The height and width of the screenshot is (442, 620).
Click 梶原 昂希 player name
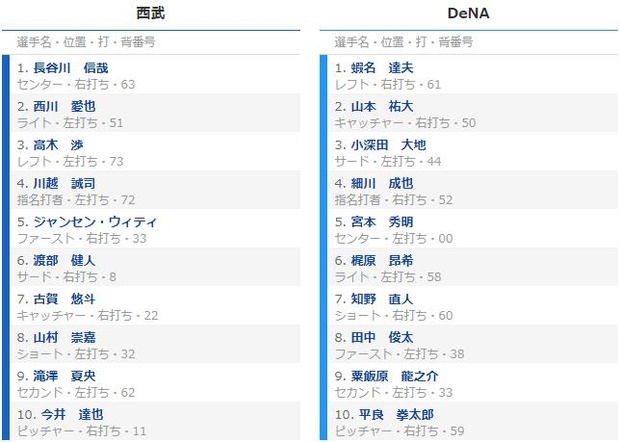coord(382,261)
